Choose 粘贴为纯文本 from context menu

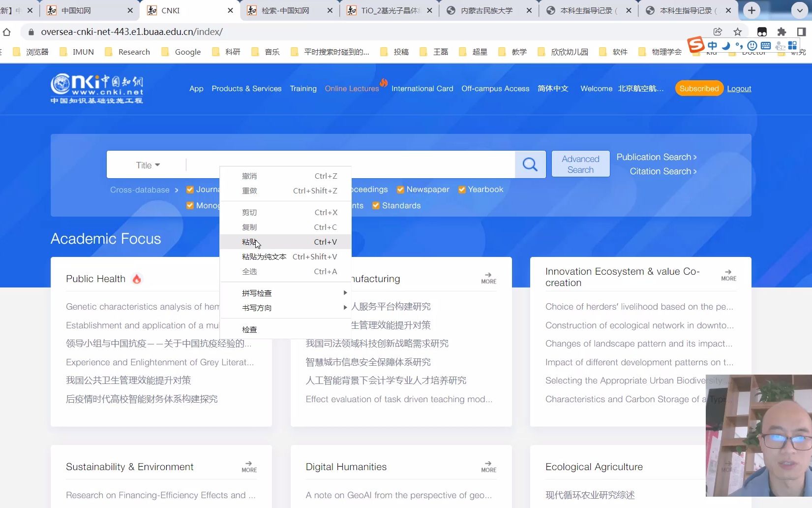(285, 256)
